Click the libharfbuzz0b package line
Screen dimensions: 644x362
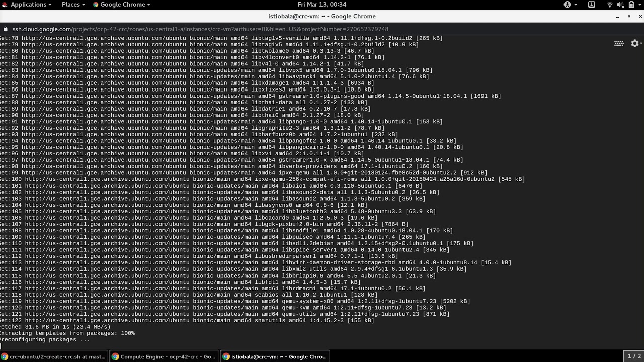pos(199,134)
